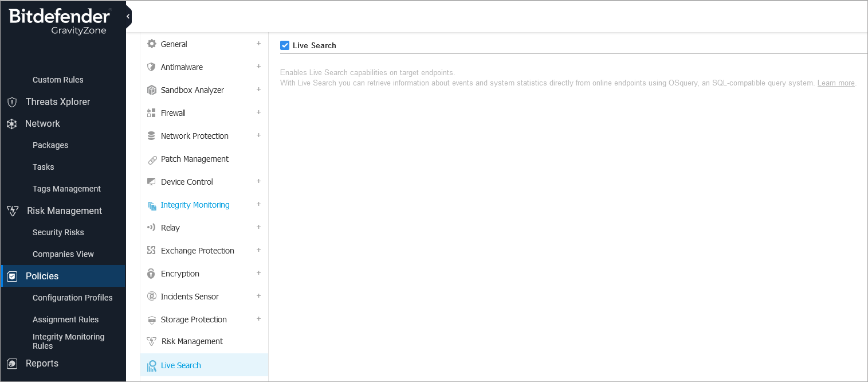Click the General gear icon
Viewport: 868px width, 382px height.
pyautogui.click(x=152, y=44)
